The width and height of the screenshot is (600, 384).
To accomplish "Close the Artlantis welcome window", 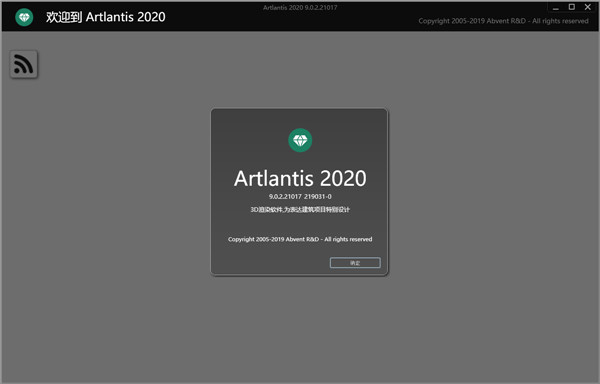I will [x=588, y=7].
